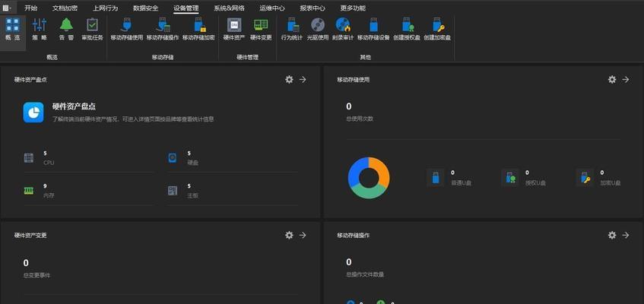Click the 总使用次数 label
The height and width of the screenshot is (304, 644).
(360, 119)
